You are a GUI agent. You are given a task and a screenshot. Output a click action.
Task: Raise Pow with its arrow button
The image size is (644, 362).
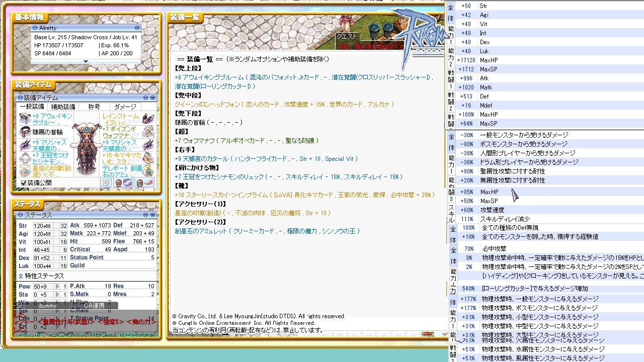pos(57,287)
